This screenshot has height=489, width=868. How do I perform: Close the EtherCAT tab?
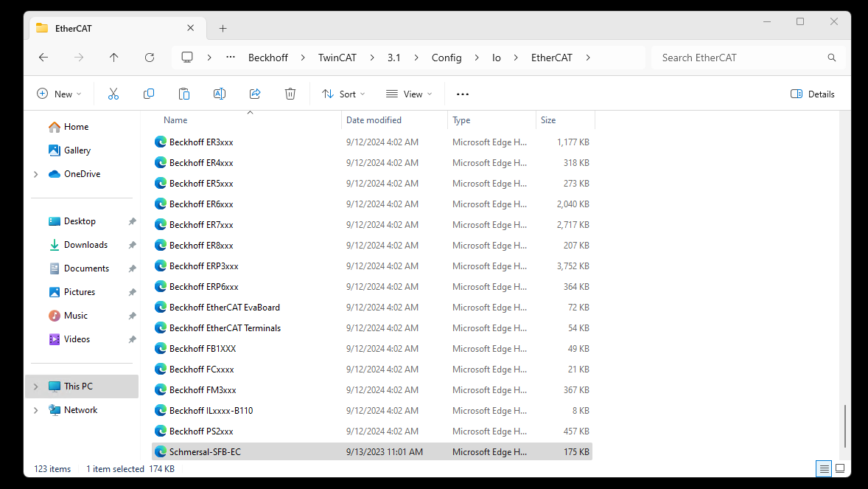pos(190,28)
